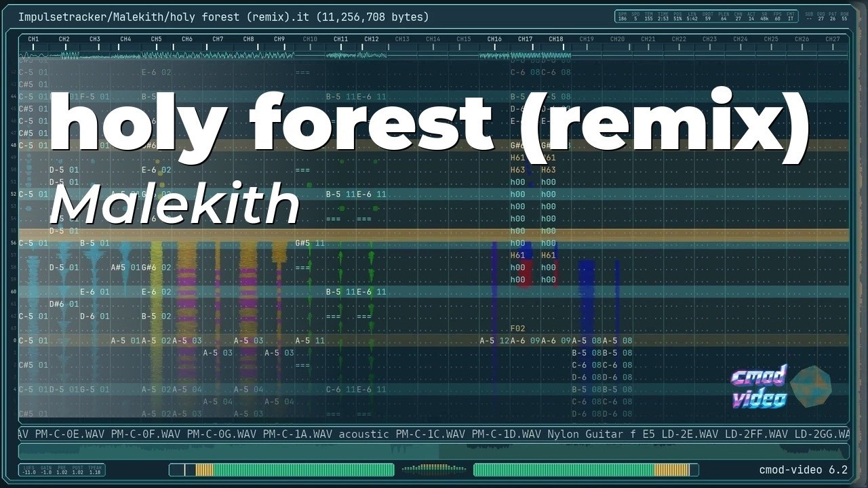The image size is (868, 488).
Task: Click sample name PM-C-1D.WAV
Action: point(507,434)
